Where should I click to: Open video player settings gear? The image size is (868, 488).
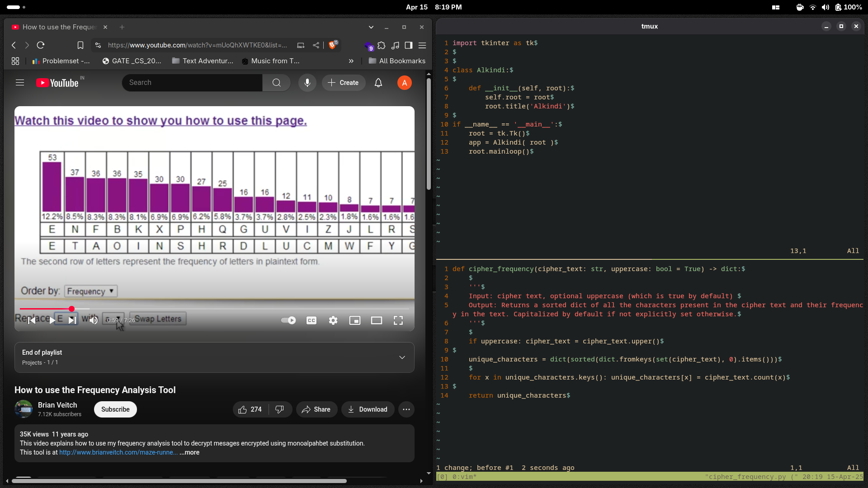pyautogui.click(x=333, y=320)
